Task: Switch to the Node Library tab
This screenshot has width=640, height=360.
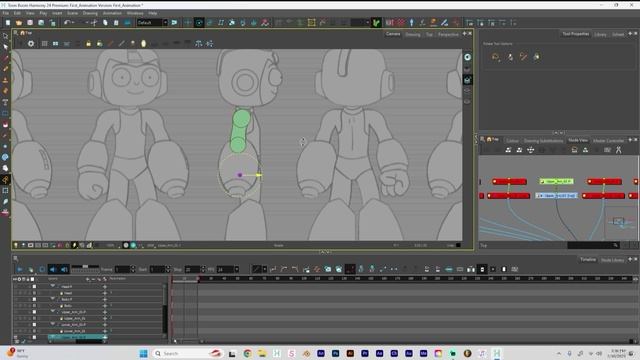Action: click(x=612, y=260)
